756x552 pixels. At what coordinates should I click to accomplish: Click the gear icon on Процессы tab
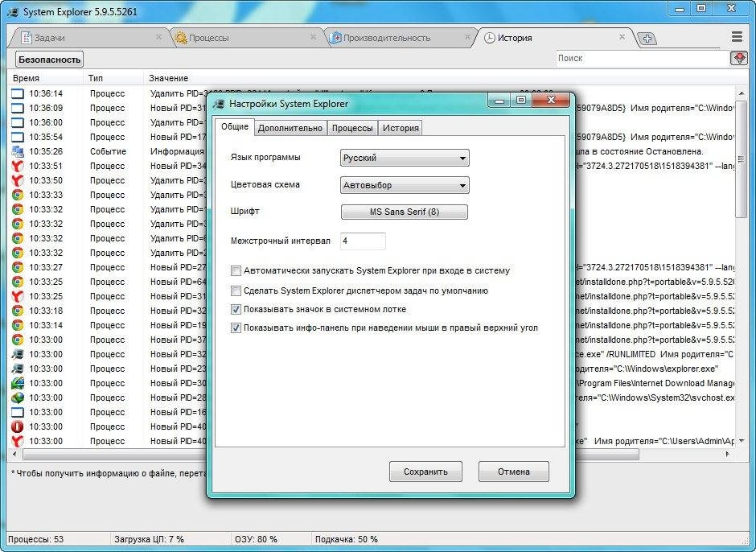[181, 38]
